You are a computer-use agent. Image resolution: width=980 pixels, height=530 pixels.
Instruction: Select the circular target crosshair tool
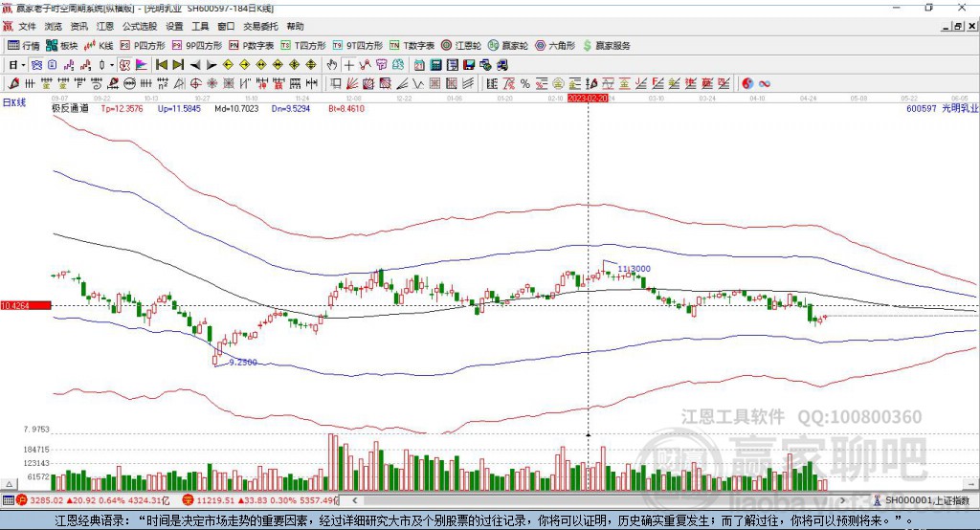click(x=195, y=84)
